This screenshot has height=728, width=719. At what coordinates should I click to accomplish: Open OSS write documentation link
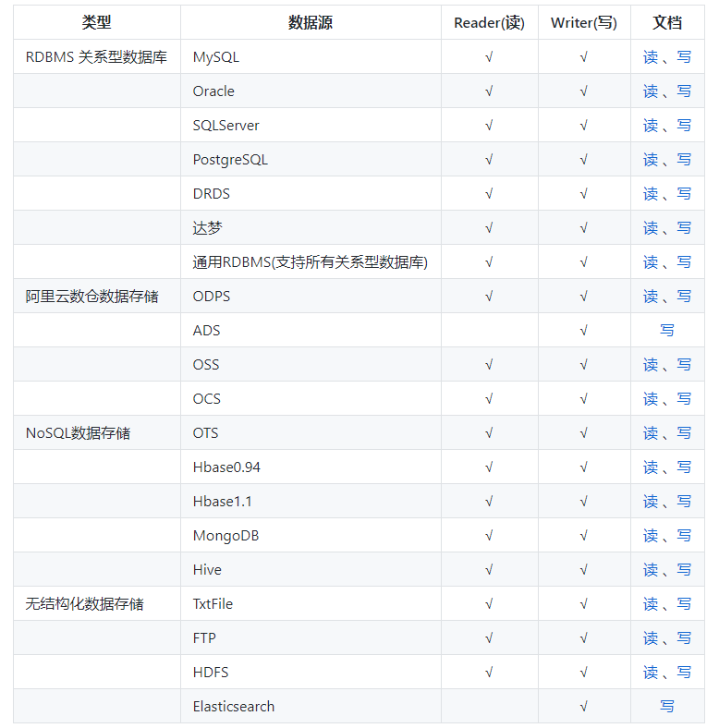(684, 365)
